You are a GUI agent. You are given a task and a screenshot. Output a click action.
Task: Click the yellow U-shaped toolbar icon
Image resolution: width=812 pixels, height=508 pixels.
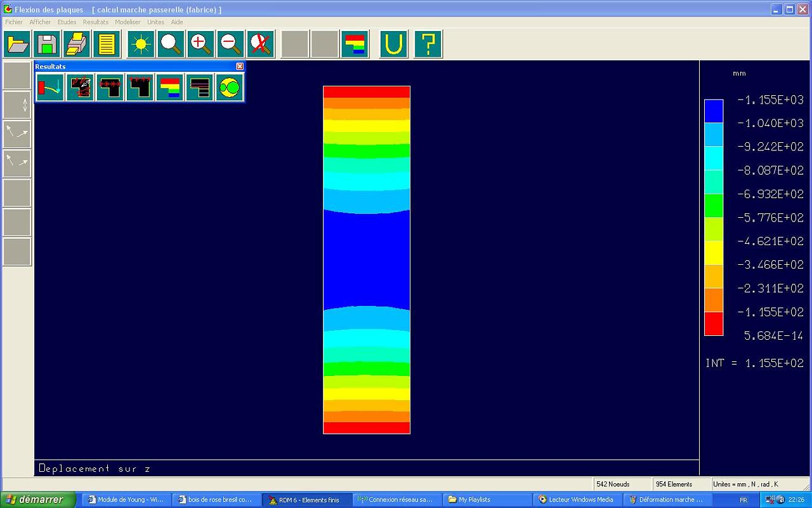click(394, 44)
